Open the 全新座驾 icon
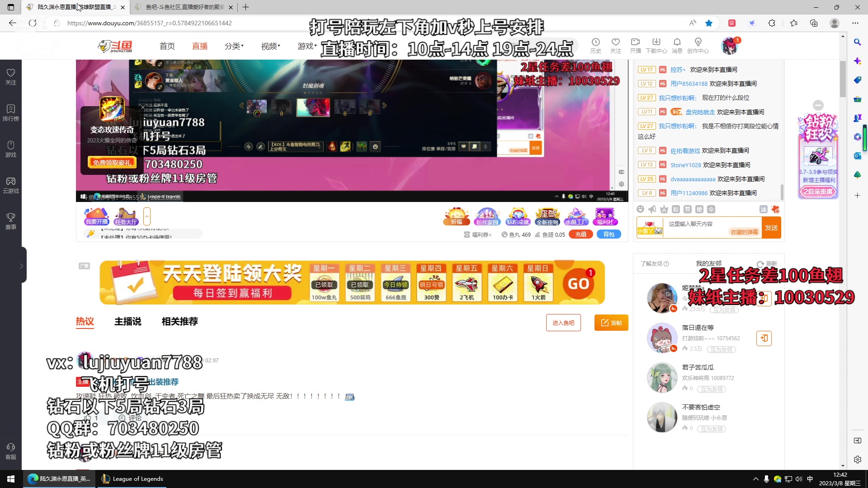 pyautogui.click(x=547, y=216)
